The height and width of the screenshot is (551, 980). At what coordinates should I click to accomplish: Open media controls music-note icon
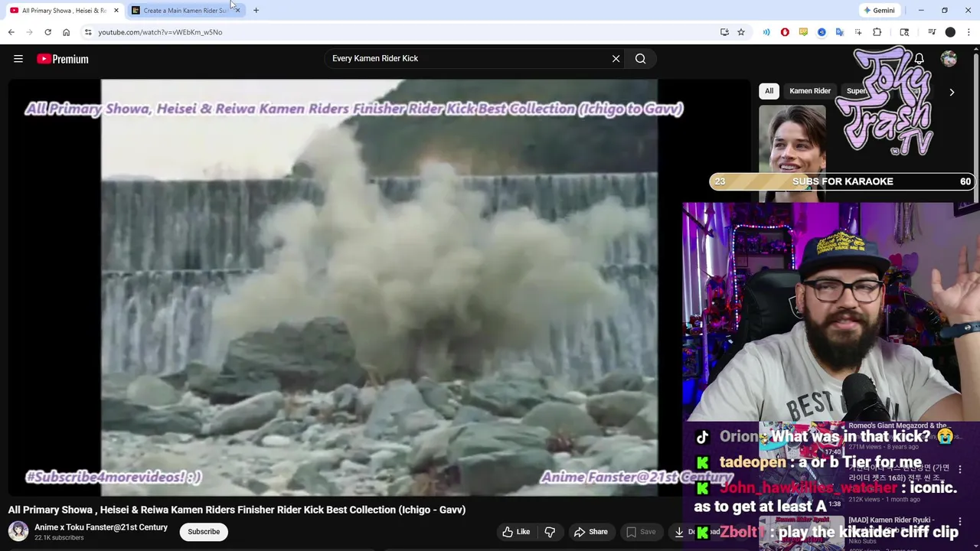click(x=932, y=32)
